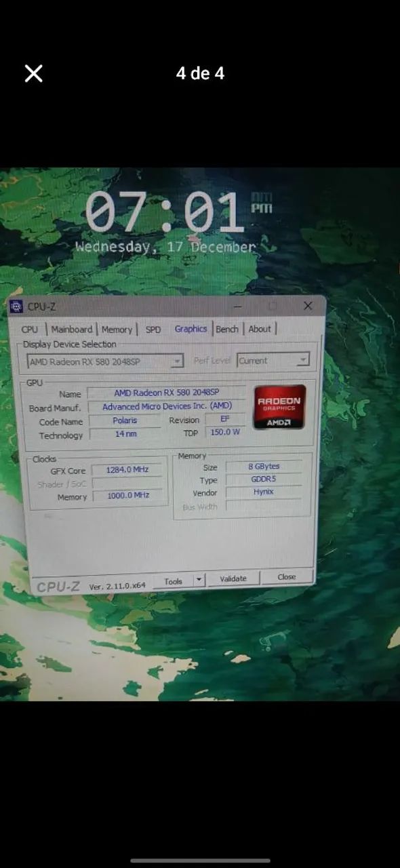The image size is (400, 868).
Task: Click the Memory clock 1000.0 MHz value
Action: (x=128, y=496)
